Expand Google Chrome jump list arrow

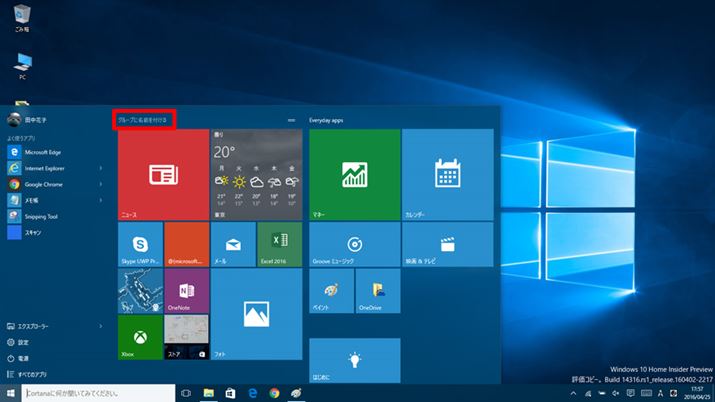coord(101,184)
